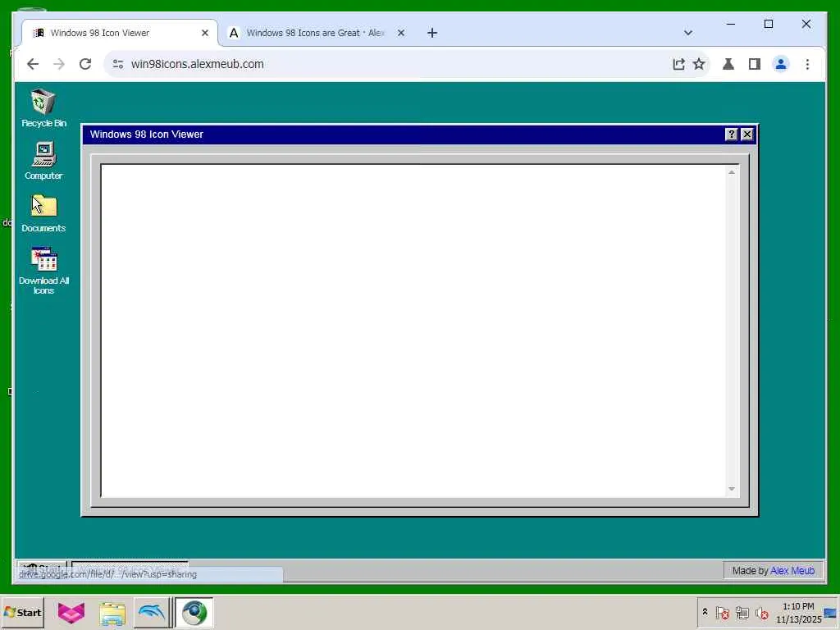This screenshot has width=840, height=630.
Task: Open the Documents folder icon
Action: point(43,213)
